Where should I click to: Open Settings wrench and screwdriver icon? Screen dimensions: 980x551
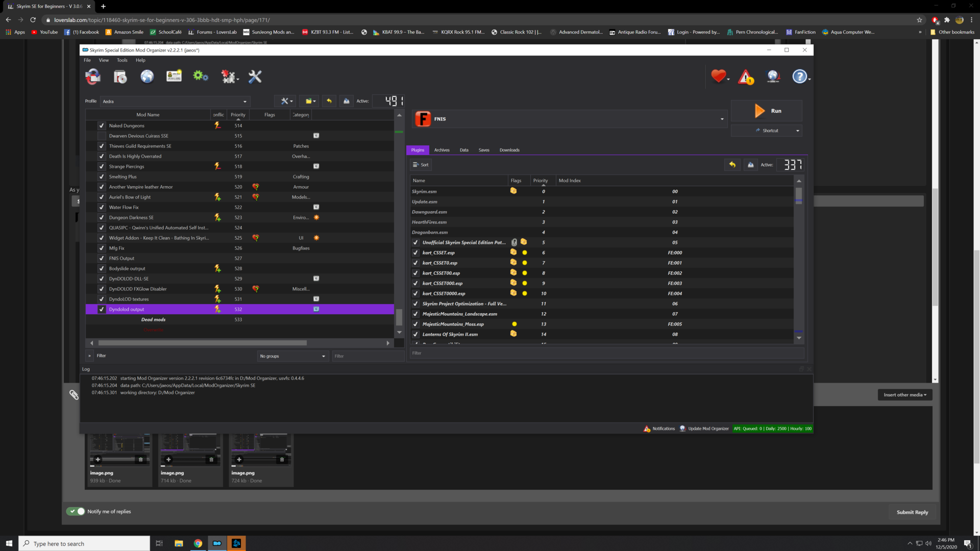coord(255,77)
